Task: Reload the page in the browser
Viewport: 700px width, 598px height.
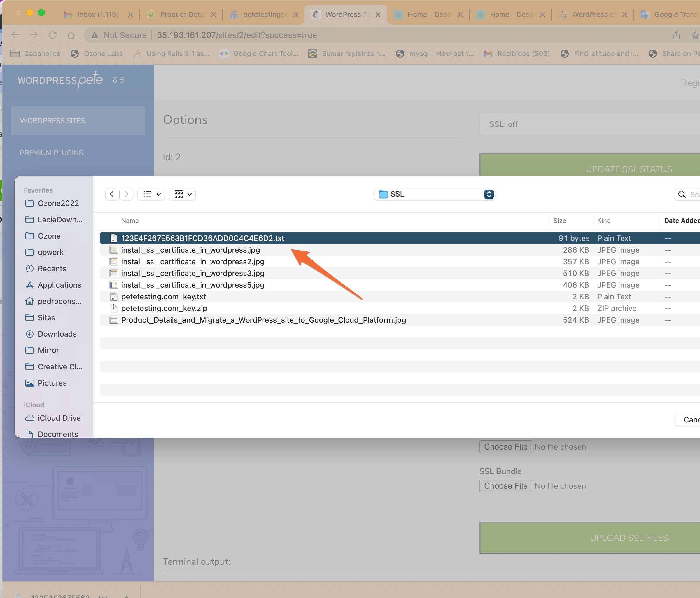Action: (52, 35)
